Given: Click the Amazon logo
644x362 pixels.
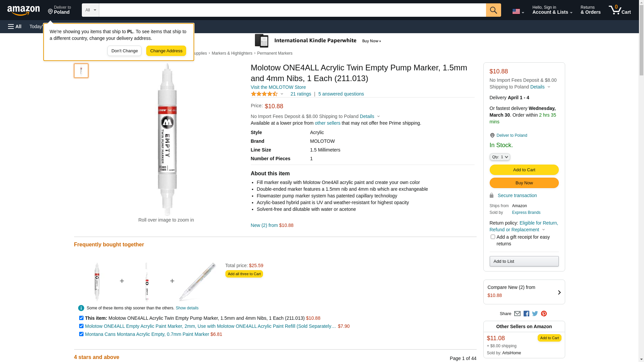Looking at the screenshot, I should coord(23,11).
